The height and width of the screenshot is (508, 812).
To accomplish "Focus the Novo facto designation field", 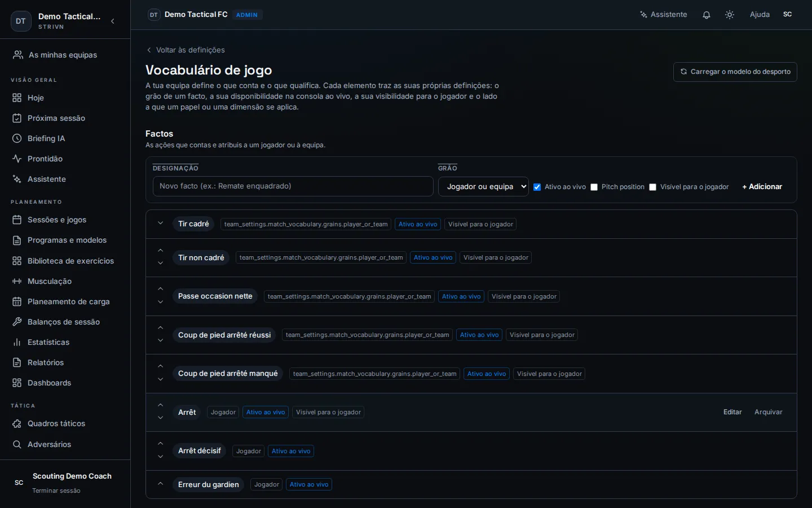I will pos(293,186).
